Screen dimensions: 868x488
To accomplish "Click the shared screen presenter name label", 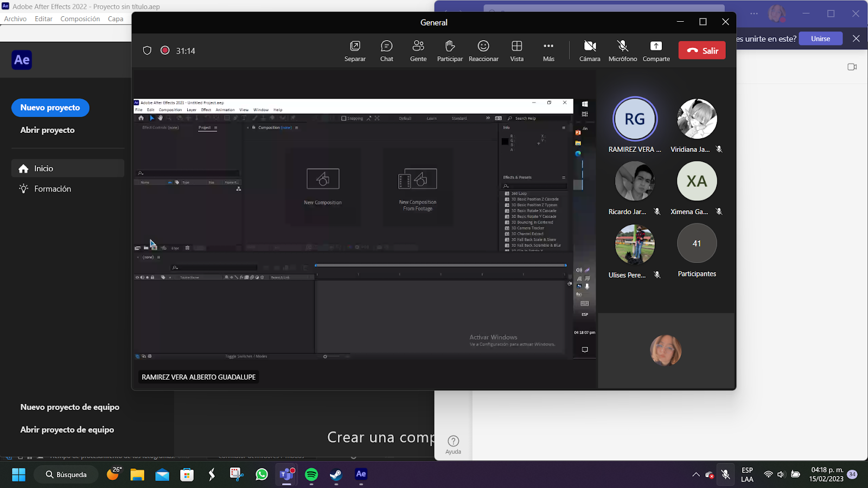I will pos(199,377).
